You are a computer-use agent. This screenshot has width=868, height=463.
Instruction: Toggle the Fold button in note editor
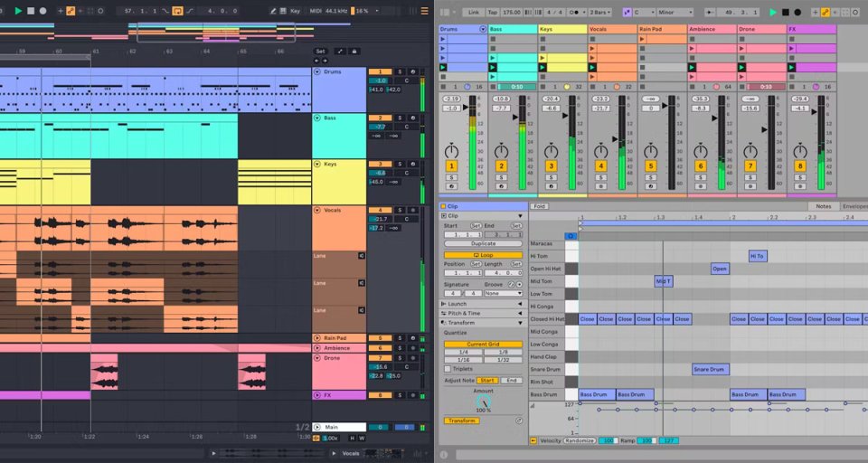pyautogui.click(x=539, y=206)
